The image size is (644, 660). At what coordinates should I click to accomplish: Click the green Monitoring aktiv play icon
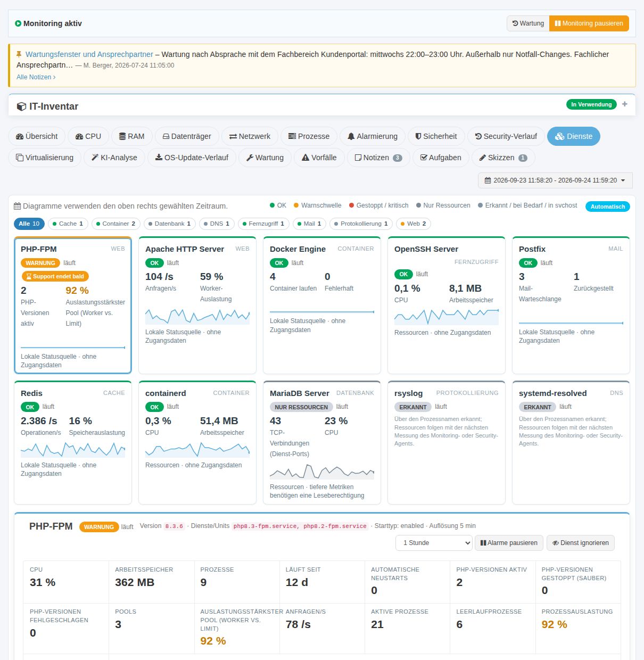click(x=18, y=23)
